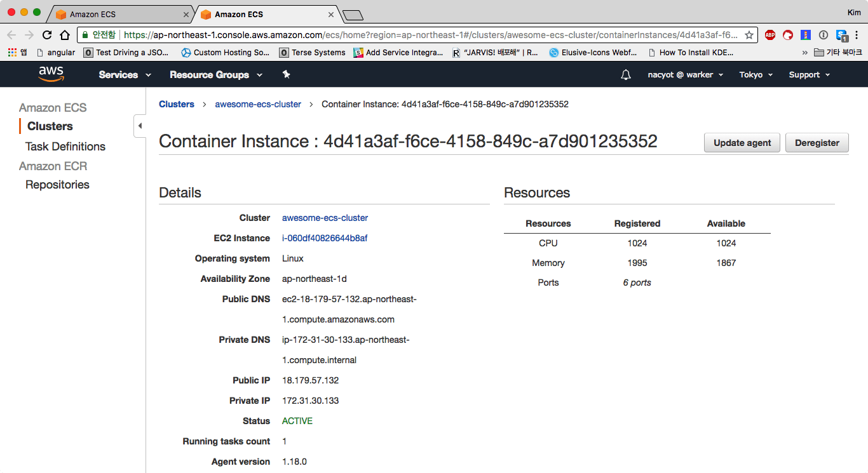
Task: Open the notifications bell icon
Action: 626,75
